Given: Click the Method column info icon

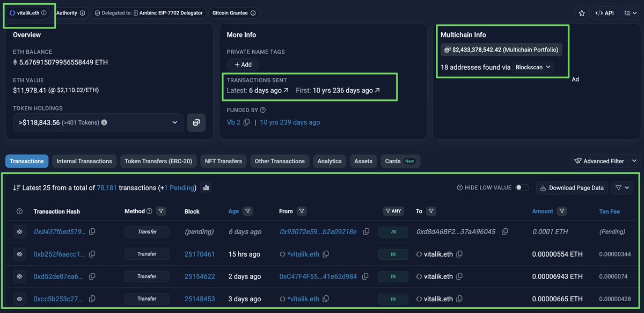Looking at the screenshot, I should 149,212.
